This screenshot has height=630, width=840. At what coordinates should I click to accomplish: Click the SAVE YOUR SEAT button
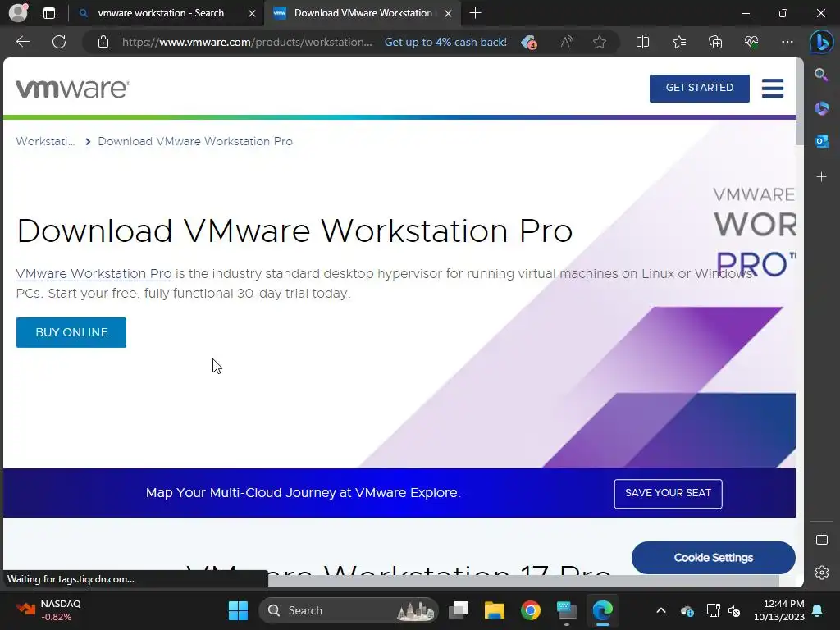[x=668, y=493]
